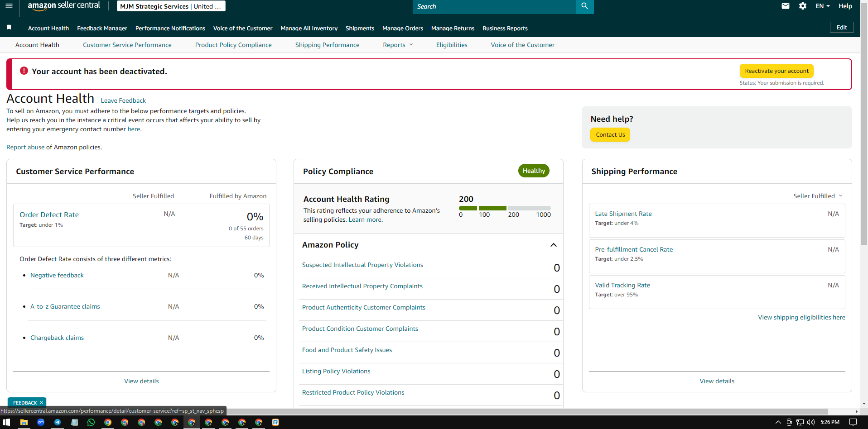Show hidden system tray icons
The image size is (868, 429).
(778, 422)
